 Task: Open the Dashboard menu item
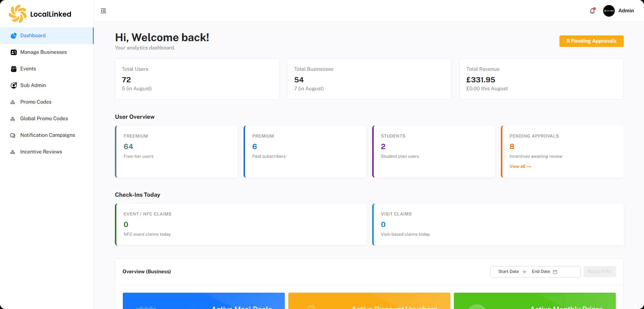[47, 36]
